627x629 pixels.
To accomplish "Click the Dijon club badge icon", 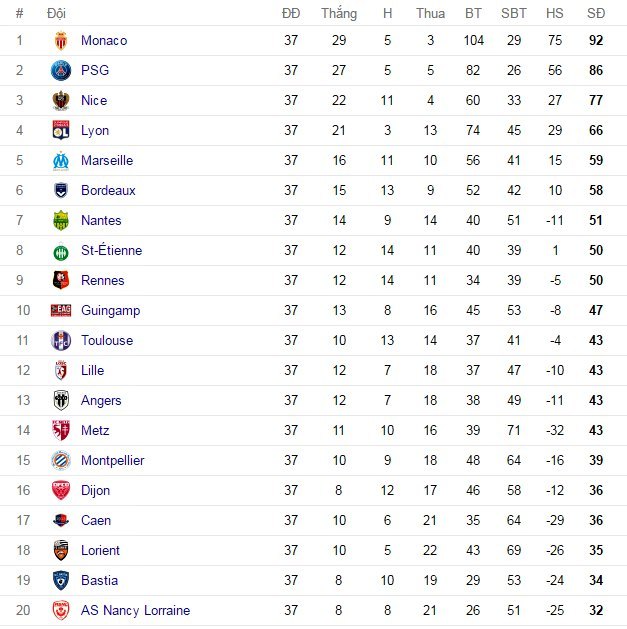I will tap(61, 491).
